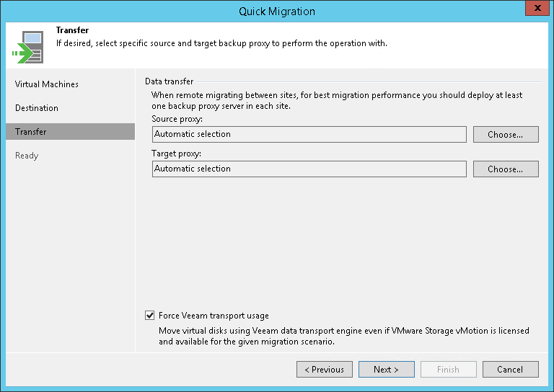Viewport: 554px width, 392px height.
Task: Toggle the Force Veeam transport usage checkbox
Action: tap(150, 316)
